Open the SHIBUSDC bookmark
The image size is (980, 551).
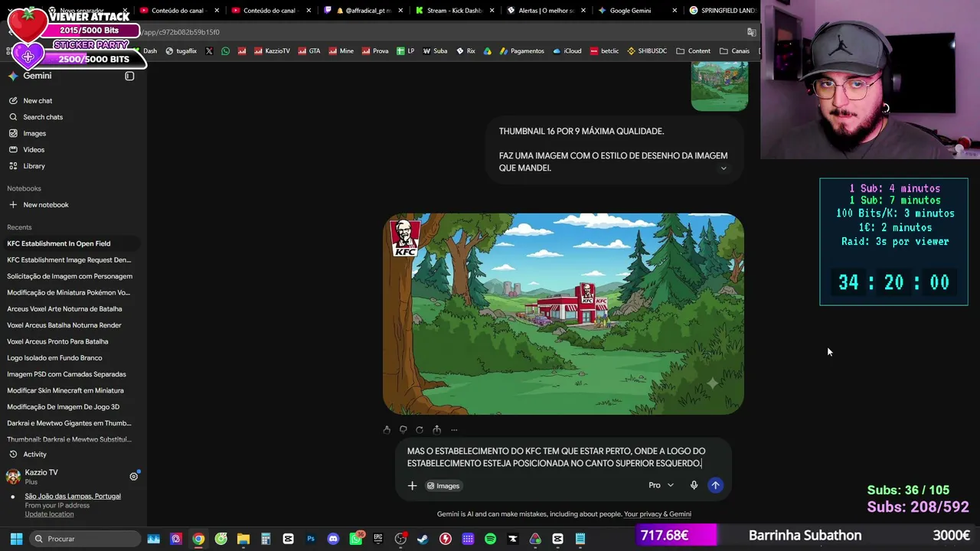pyautogui.click(x=647, y=51)
